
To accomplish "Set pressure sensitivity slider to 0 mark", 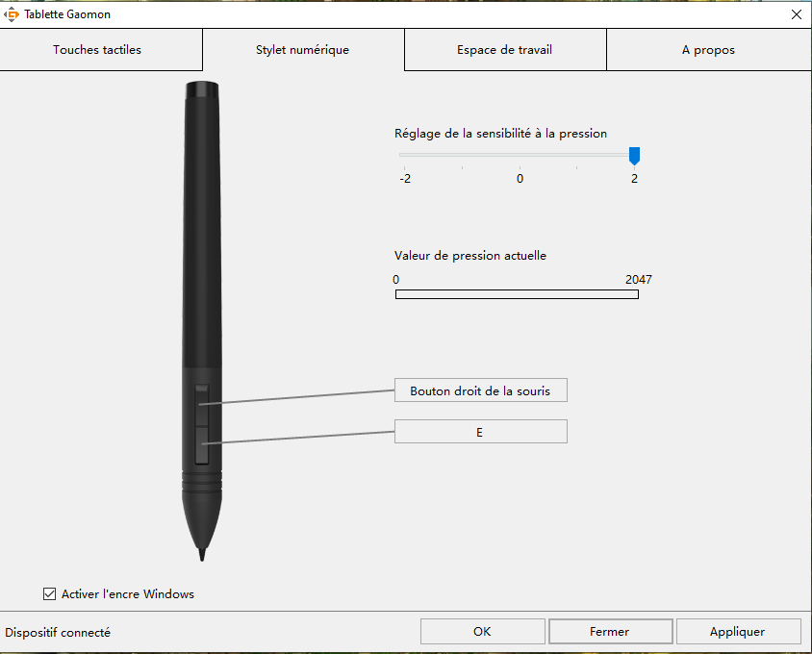I will point(520,155).
